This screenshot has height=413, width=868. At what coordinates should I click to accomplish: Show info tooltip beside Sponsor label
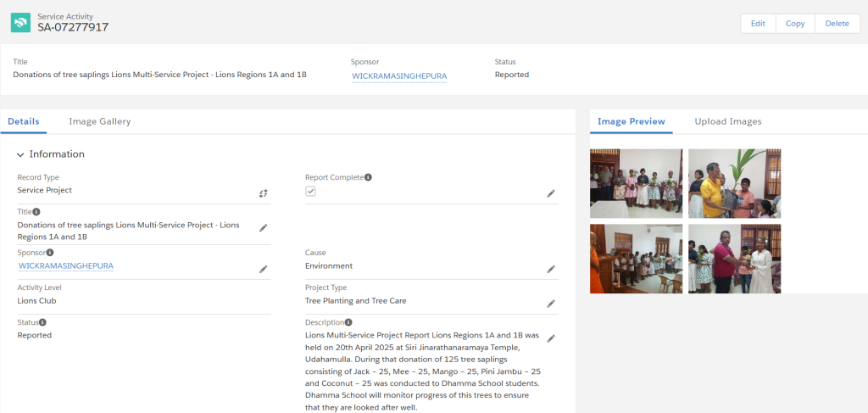(50, 253)
